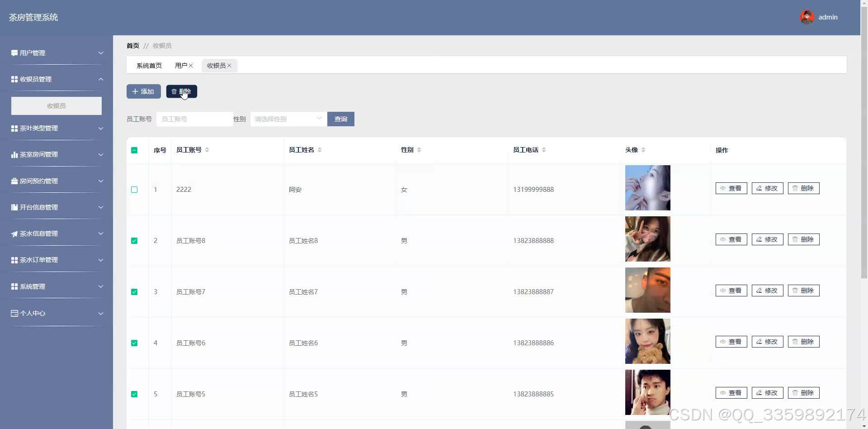
Task: Open avatar thumbnail of 员工姓名5
Action: coord(647,392)
